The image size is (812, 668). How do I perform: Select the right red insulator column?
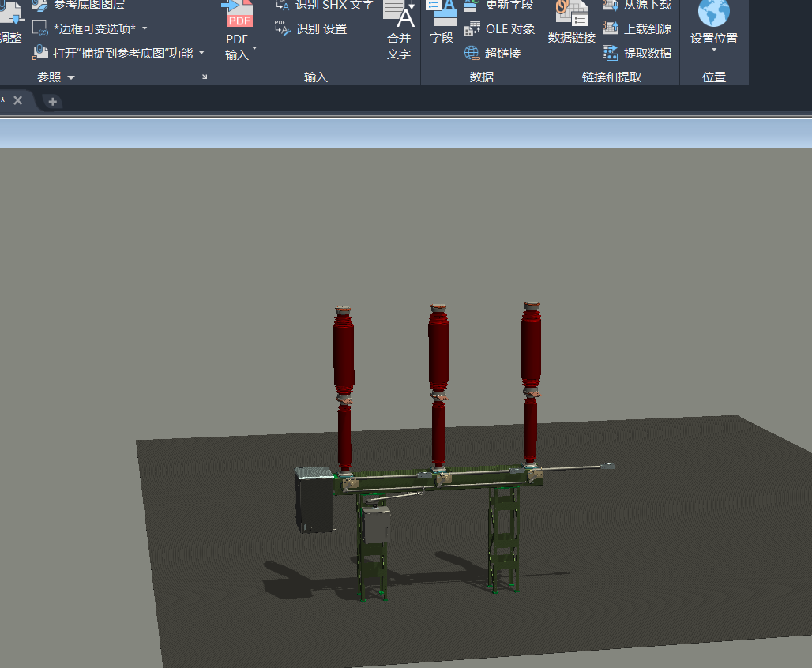pos(531,383)
